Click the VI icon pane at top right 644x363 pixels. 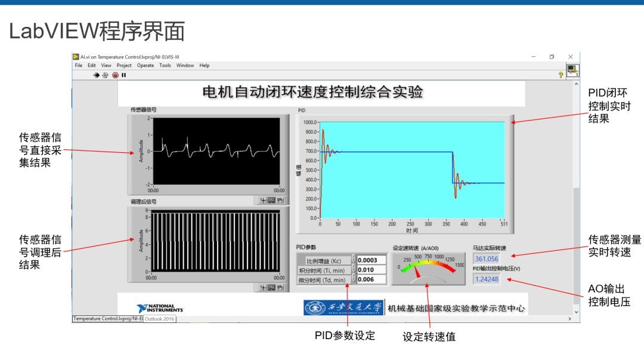click(x=572, y=70)
